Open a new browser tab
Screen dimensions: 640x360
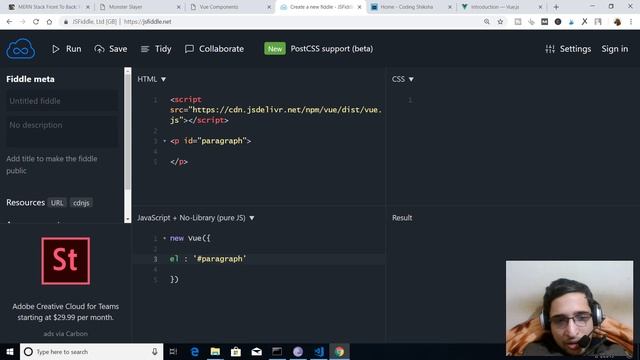click(x=556, y=7)
